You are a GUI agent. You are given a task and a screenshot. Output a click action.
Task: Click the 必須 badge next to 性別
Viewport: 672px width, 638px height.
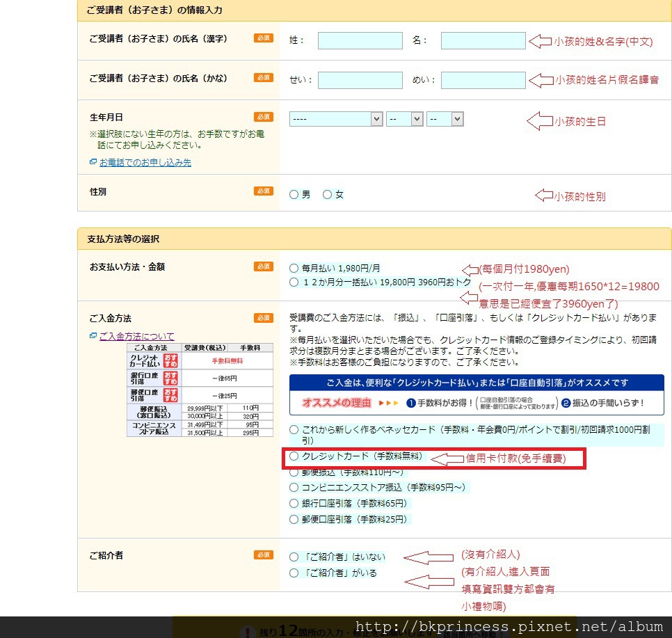264,191
